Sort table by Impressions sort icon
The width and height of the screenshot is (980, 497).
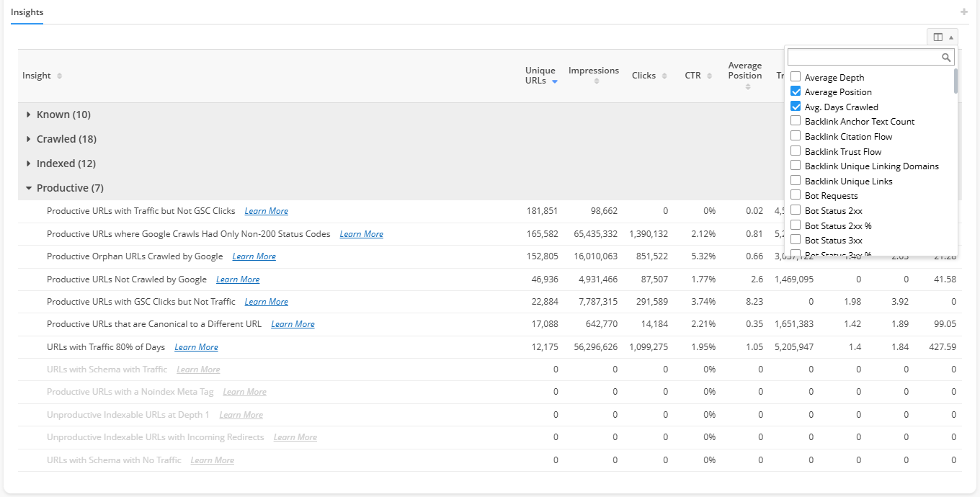click(x=596, y=82)
